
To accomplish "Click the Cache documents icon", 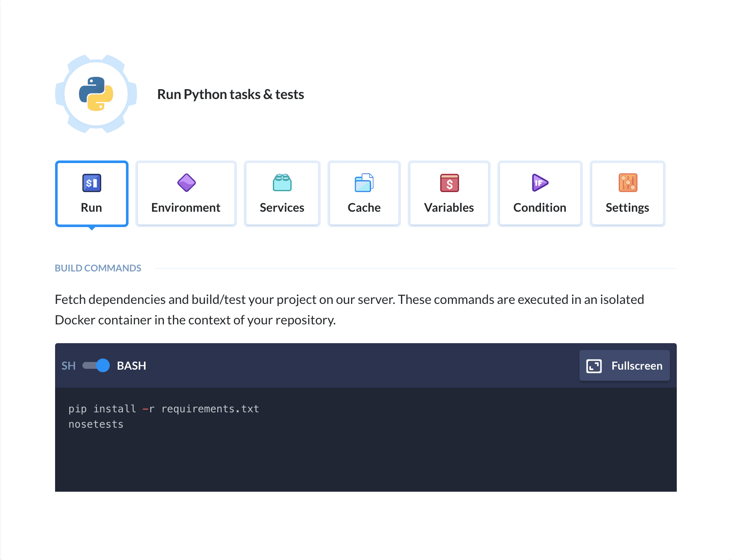I will coord(364,183).
